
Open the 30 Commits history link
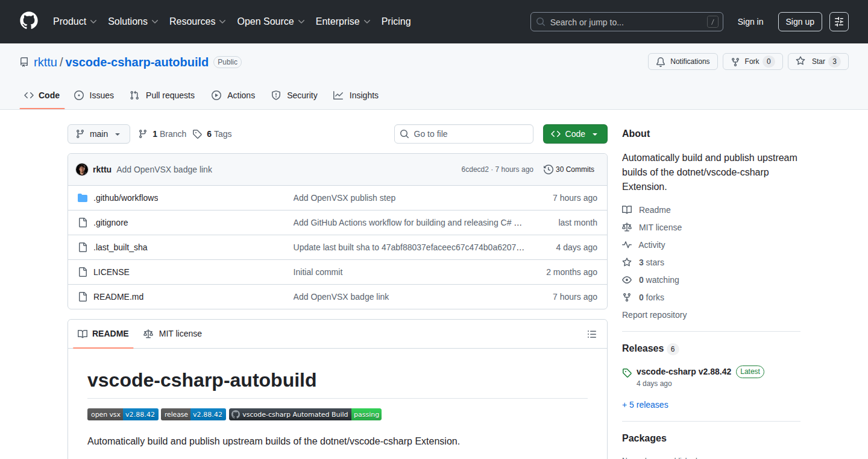pyautogui.click(x=569, y=169)
